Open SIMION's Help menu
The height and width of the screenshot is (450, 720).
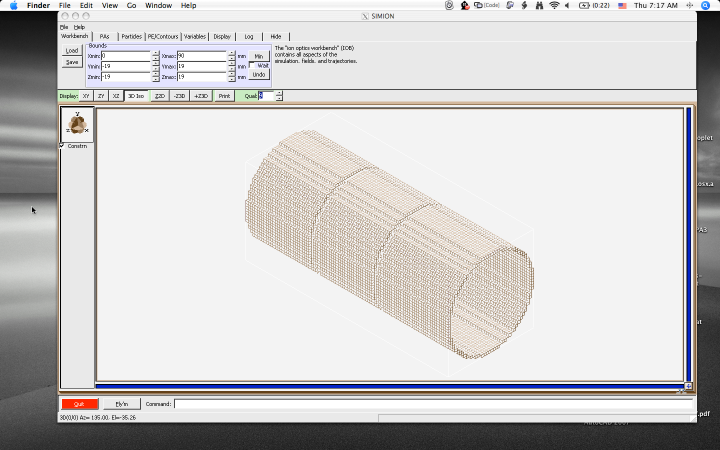click(79, 27)
